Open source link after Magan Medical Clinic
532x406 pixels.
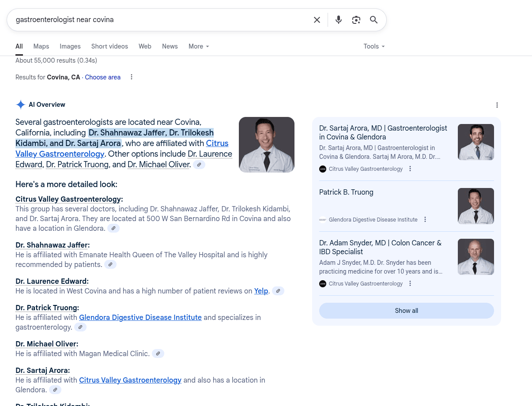(x=158, y=354)
